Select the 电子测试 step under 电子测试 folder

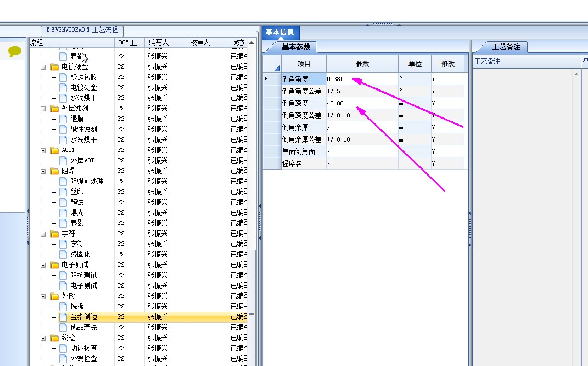83,285
